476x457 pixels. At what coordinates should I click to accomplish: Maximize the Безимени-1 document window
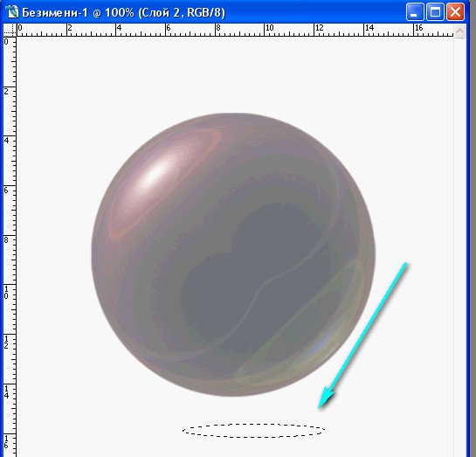pos(435,12)
